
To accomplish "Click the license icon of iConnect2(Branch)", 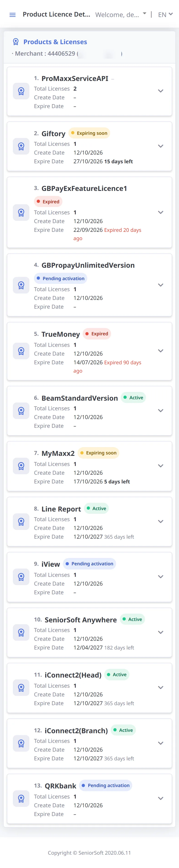I will [x=21, y=743].
